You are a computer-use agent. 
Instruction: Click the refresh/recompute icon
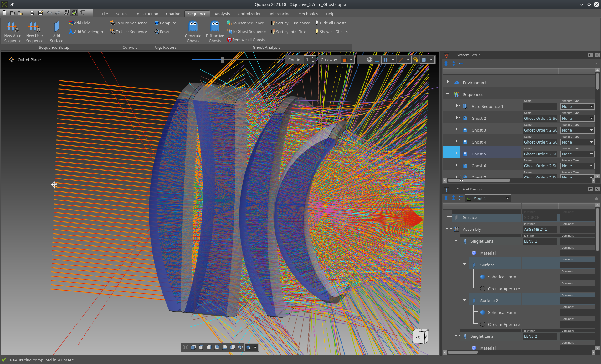[x=66, y=13]
